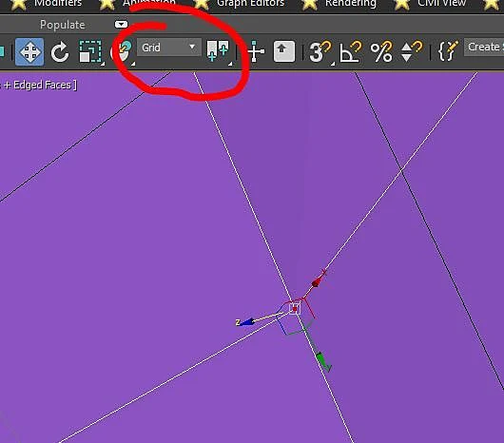Expand the Populate ribbon dropdown arrow
Screen dimensions: 504x443
tap(121, 25)
